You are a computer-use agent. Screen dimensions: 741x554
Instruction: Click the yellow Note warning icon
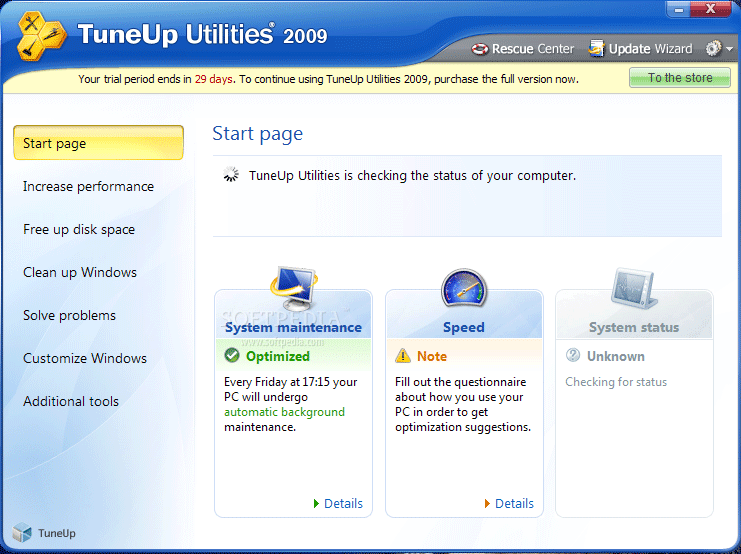pos(403,355)
